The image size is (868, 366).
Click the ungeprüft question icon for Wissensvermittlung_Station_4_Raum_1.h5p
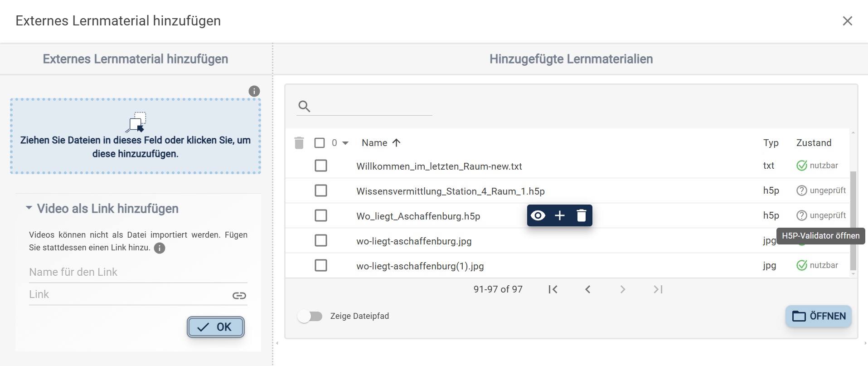[802, 190]
